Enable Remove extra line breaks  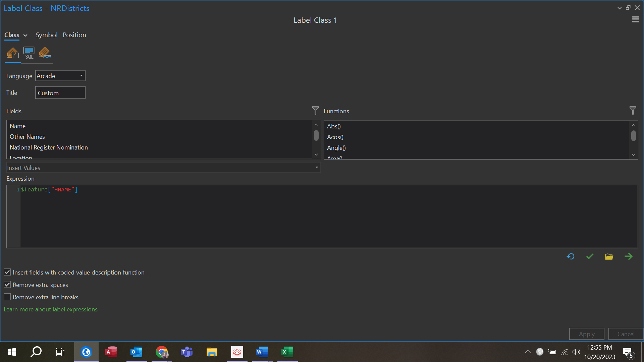7,297
